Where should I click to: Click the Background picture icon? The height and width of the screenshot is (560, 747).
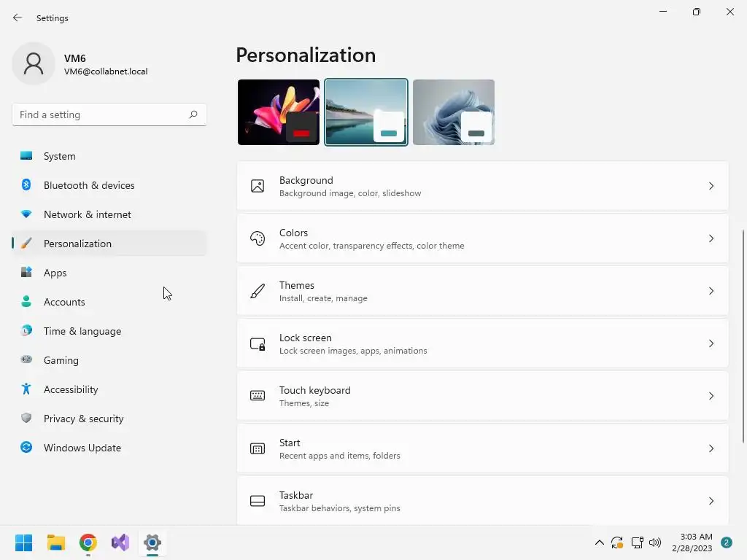[x=258, y=186]
